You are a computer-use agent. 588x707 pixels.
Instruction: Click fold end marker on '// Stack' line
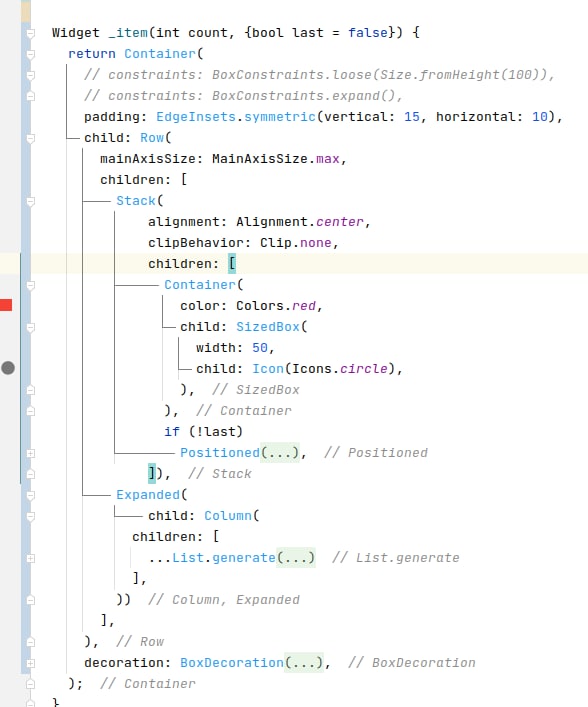click(30, 474)
